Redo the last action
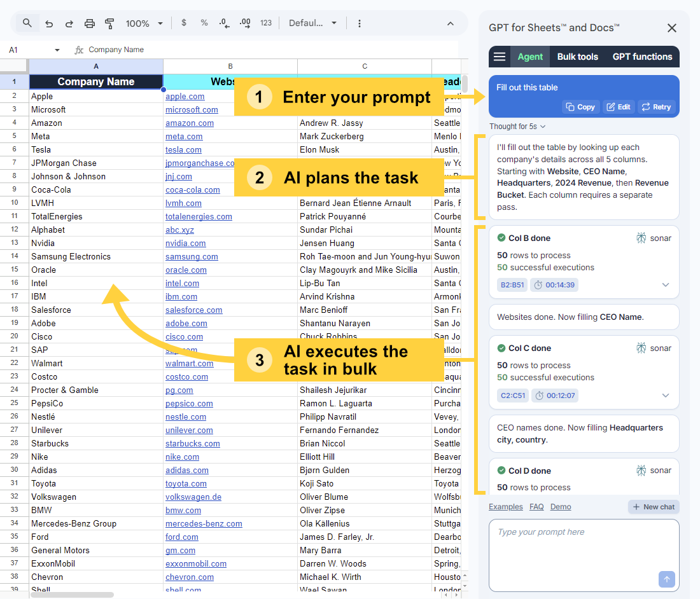Screen dimensions: 700x599 click(x=69, y=23)
